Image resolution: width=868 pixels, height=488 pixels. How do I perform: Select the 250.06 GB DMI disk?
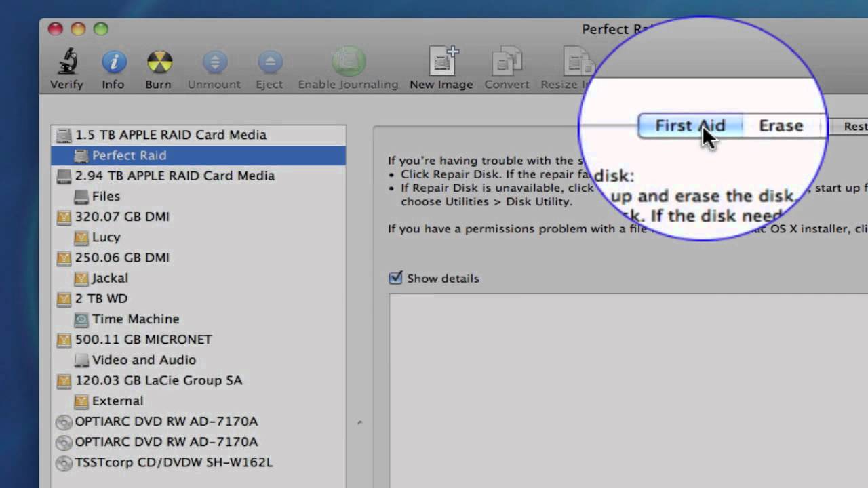199,258
